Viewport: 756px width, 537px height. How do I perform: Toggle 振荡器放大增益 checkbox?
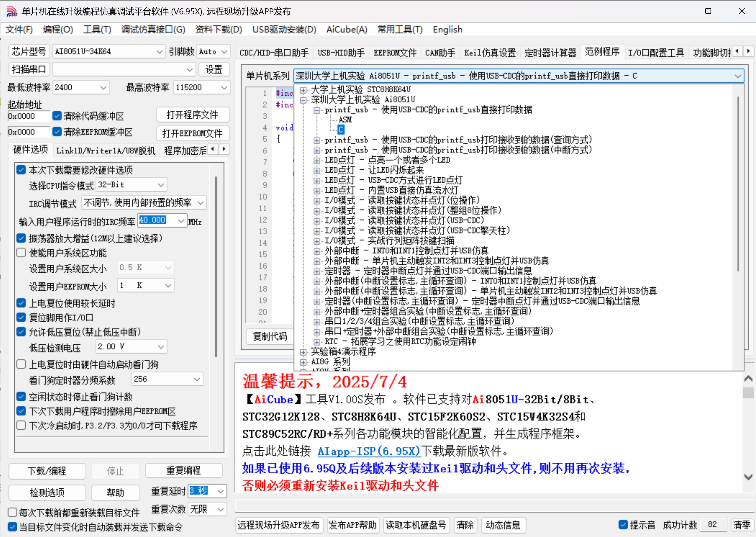pyautogui.click(x=21, y=238)
